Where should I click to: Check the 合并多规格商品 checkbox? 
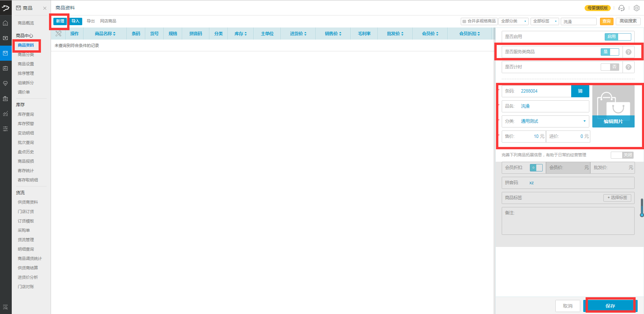464,21
